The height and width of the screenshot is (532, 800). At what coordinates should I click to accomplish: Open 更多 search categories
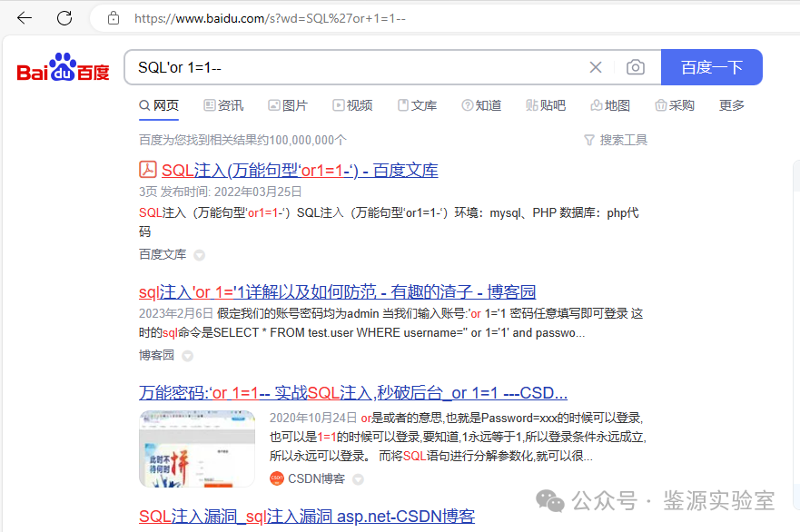pyautogui.click(x=731, y=105)
